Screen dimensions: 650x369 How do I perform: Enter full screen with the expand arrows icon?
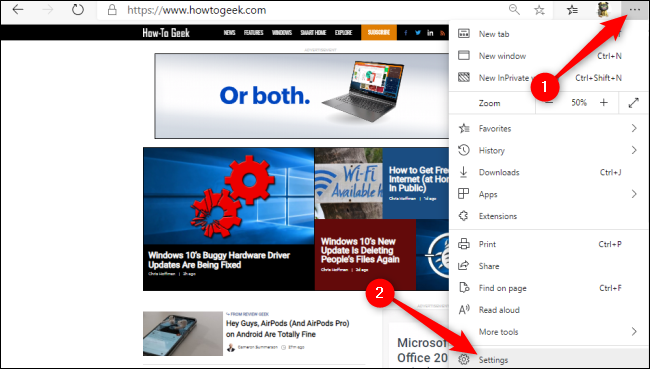(x=633, y=103)
